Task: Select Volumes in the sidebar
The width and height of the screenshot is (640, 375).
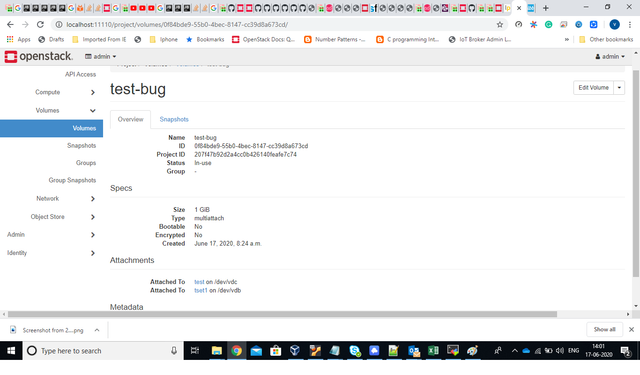Action: point(51,128)
